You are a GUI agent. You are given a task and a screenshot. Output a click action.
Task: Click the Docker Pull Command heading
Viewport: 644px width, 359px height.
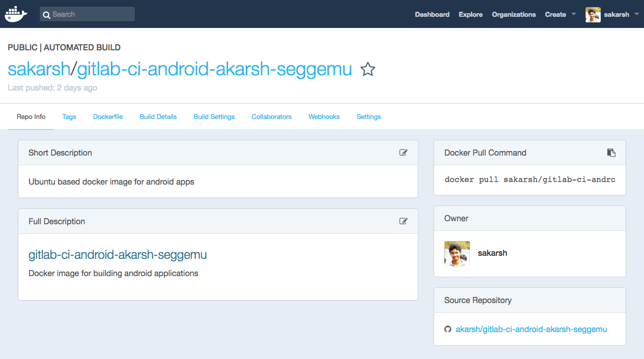(485, 153)
